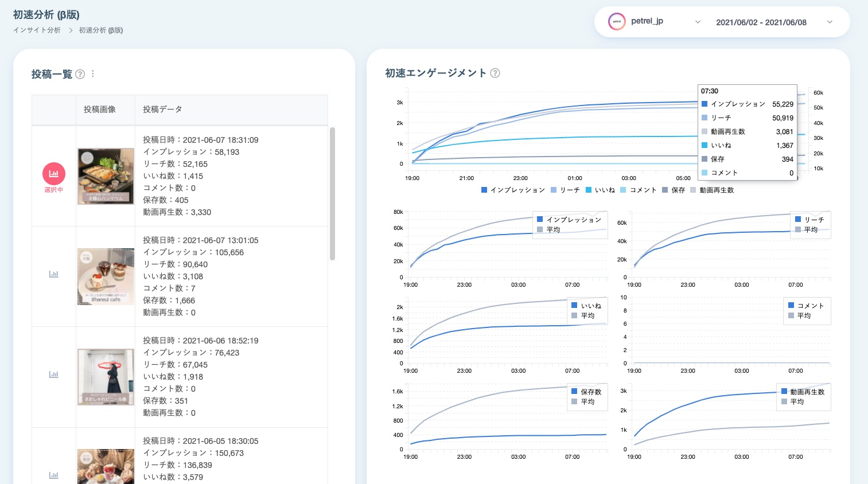Screen dimensions: 868x484
Task: Click text 保存数：1,666
Action: point(169,300)
